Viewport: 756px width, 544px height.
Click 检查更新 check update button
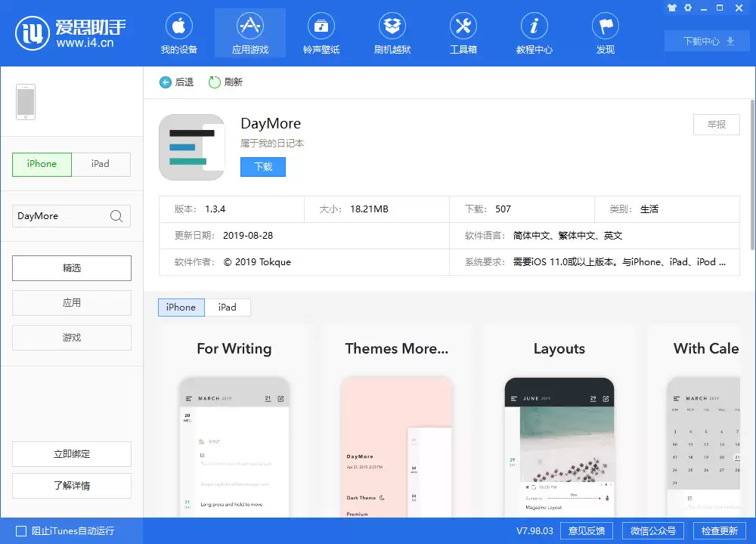point(720,531)
